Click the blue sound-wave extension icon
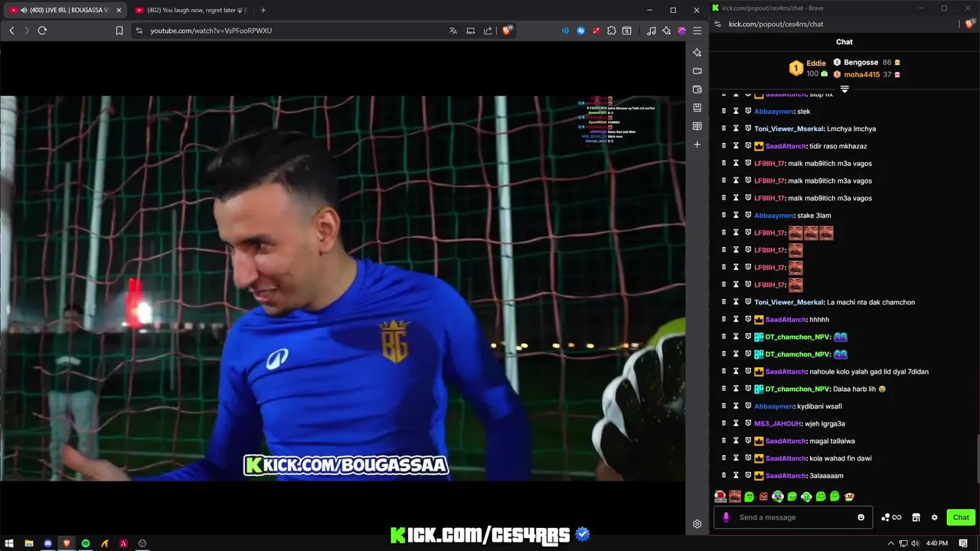 pyautogui.click(x=566, y=31)
